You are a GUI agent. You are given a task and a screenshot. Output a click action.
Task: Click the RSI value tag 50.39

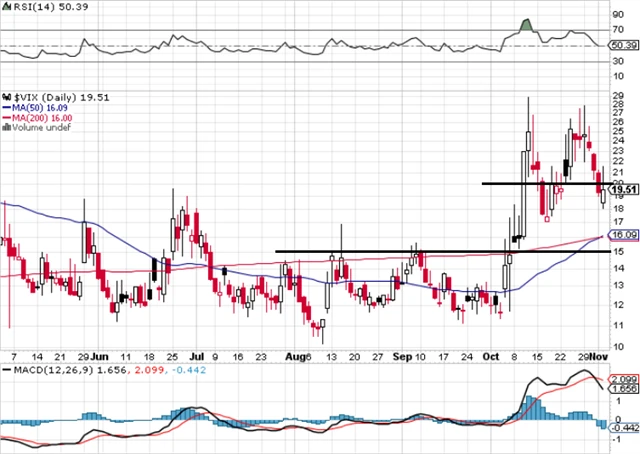click(x=623, y=45)
